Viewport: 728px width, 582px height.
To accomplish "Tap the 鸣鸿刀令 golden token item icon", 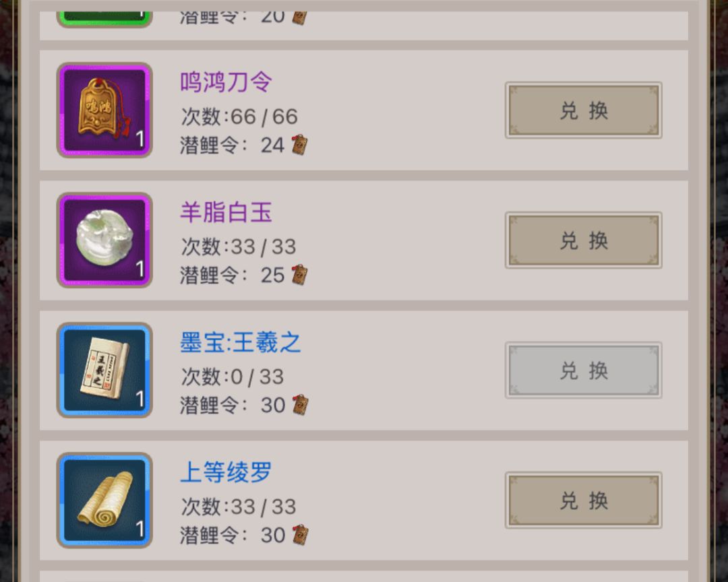I will [104, 110].
